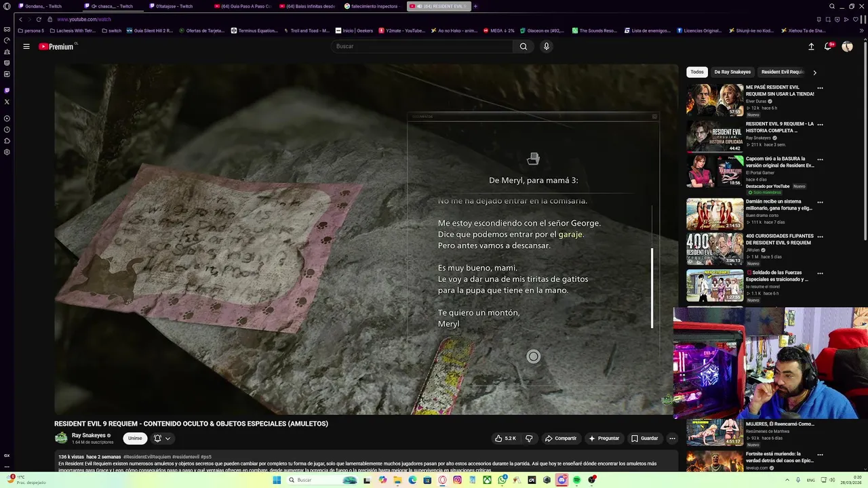Open 400 Curiosidades Flipantes video title
868x488 pixels.
click(x=780, y=239)
